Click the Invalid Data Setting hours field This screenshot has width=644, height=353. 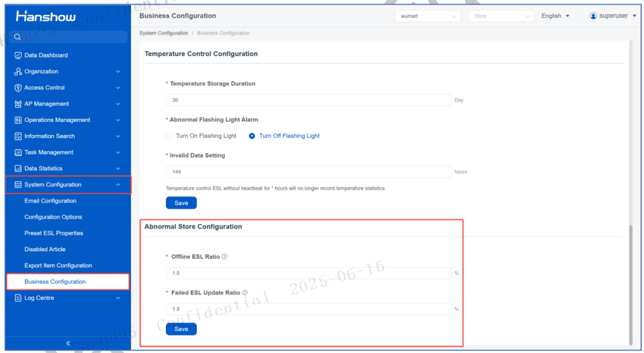tap(309, 172)
